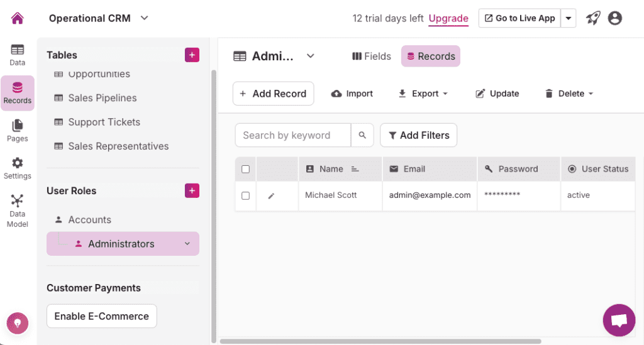This screenshot has height=345, width=644.
Task: Open the Data section in sidebar
Action: 18,55
